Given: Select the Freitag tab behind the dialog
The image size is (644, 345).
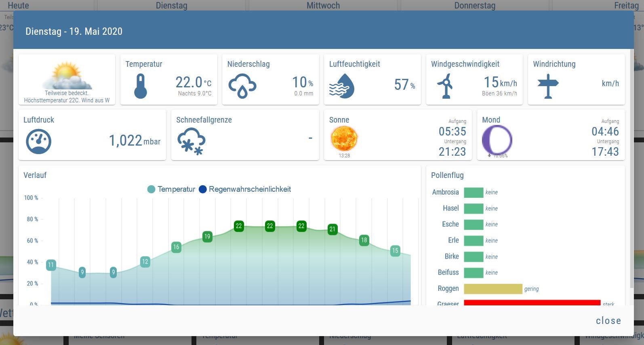Looking at the screenshot, I should pos(626,5).
